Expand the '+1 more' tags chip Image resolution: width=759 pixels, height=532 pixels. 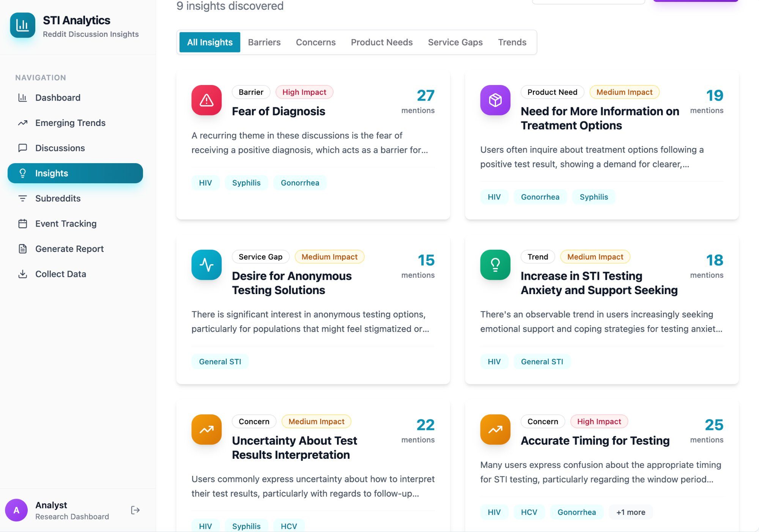tap(630, 512)
